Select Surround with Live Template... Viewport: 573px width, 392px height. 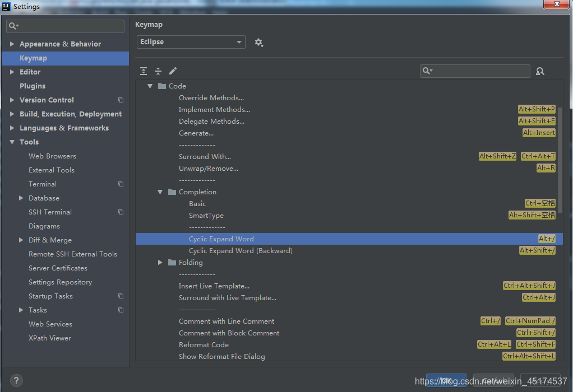(228, 298)
